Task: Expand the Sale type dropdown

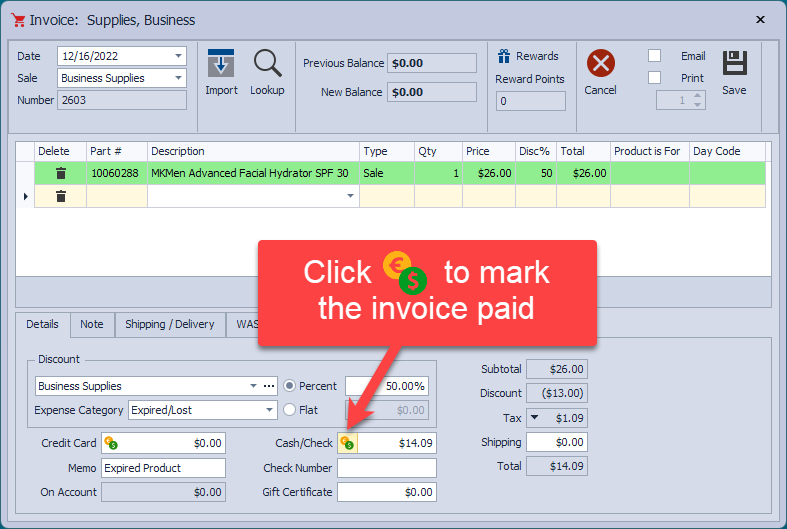Action: (x=178, y=78)
